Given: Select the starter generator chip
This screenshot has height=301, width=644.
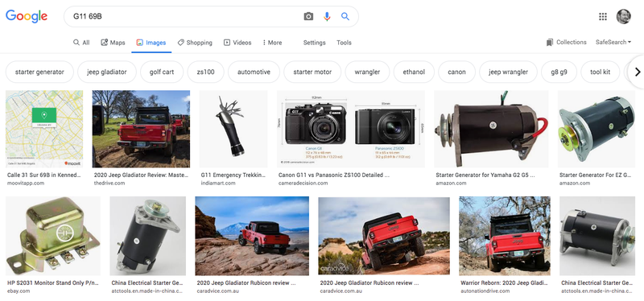Looking at the screenshot, I should tap(39, 72).
